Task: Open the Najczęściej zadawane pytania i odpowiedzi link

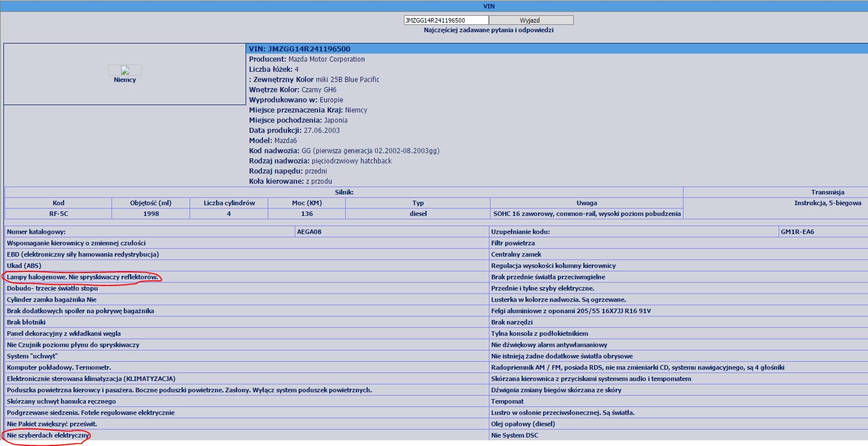Action: (x=488, y=30)
